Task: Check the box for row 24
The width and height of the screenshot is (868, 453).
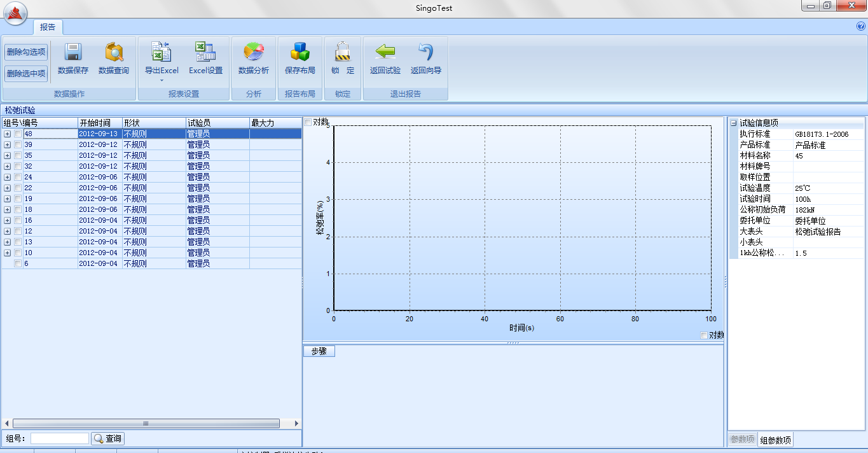Action: tap(18, 177)
